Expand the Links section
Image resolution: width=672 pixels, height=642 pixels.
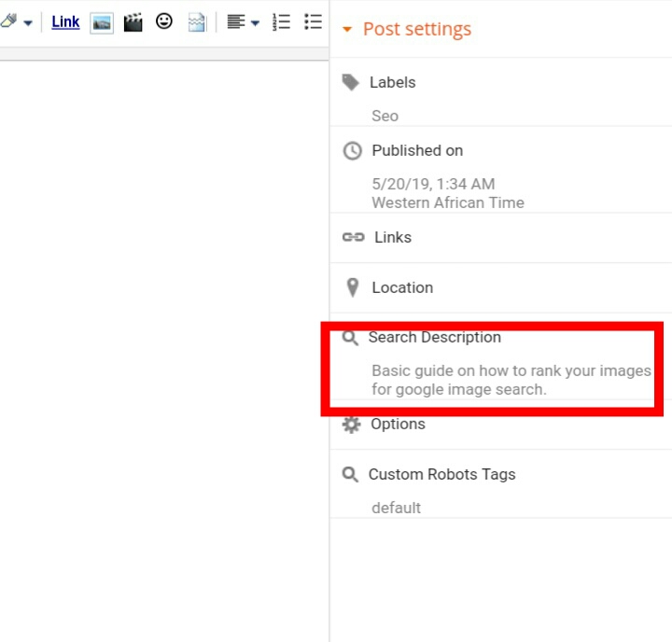[x=393, y=237]
